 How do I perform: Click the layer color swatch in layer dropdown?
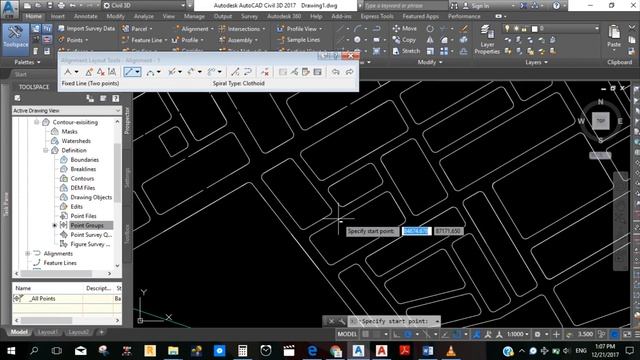[534, 29]
